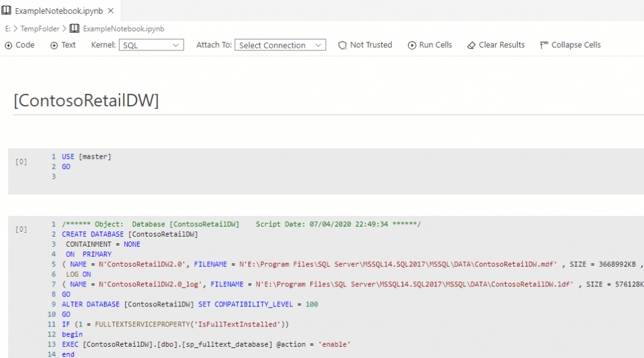The height and width of the screenshot is (358, 644).
Task: Click the ContosoRetailDW.ldf file path line
Action: click(353, 284)
